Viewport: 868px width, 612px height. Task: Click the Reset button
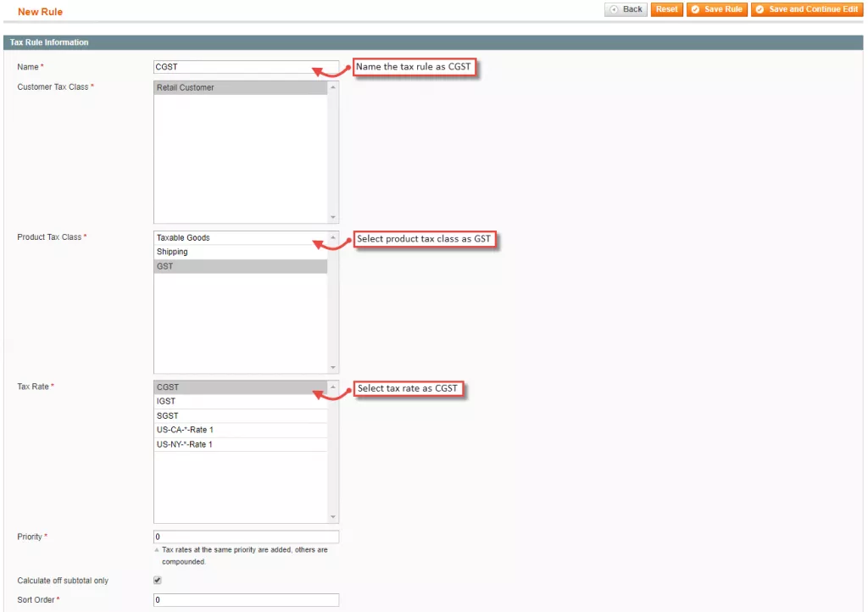(x=666, y=9)
